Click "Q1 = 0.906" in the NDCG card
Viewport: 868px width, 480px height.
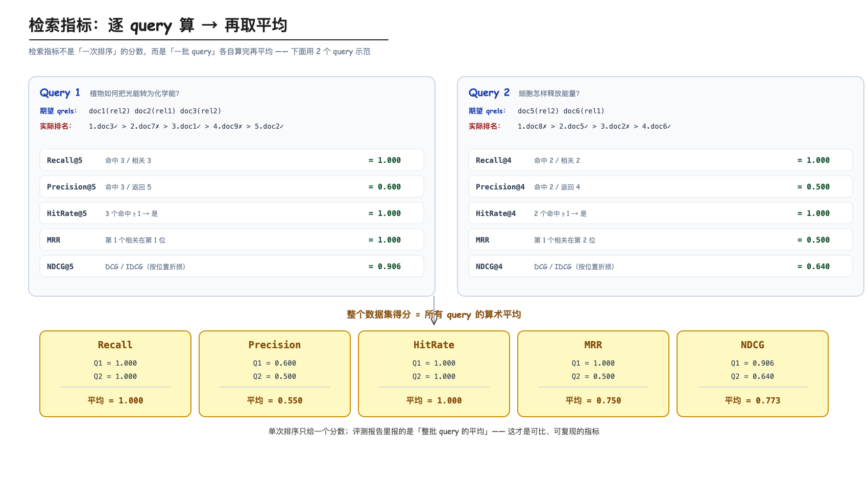(x=753, y=363)
